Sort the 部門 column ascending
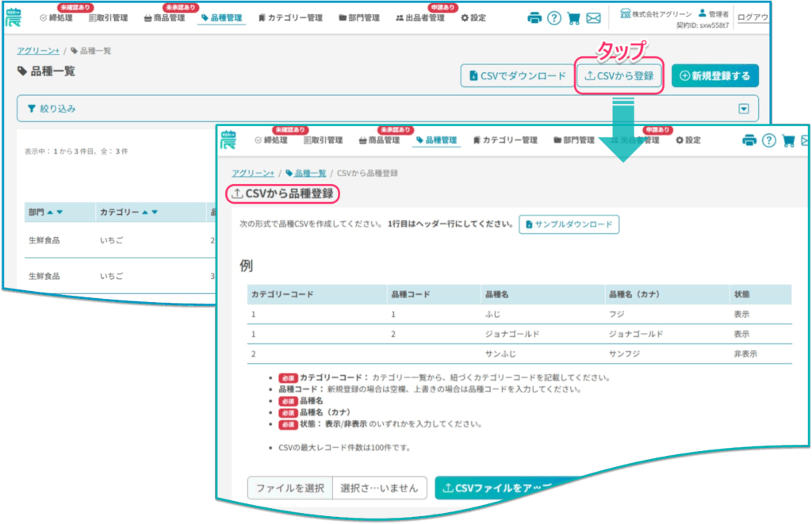The image size is (812, 524). [49, 212]
